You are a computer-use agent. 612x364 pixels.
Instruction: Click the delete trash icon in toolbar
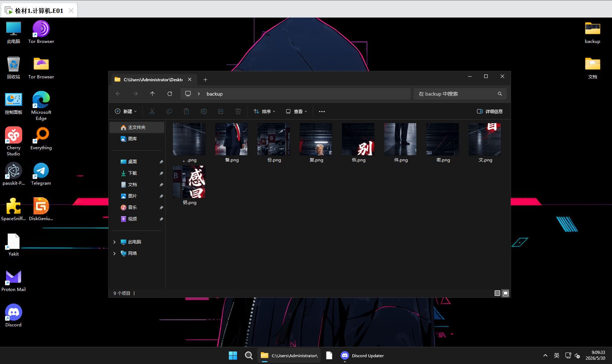point(238,111)
